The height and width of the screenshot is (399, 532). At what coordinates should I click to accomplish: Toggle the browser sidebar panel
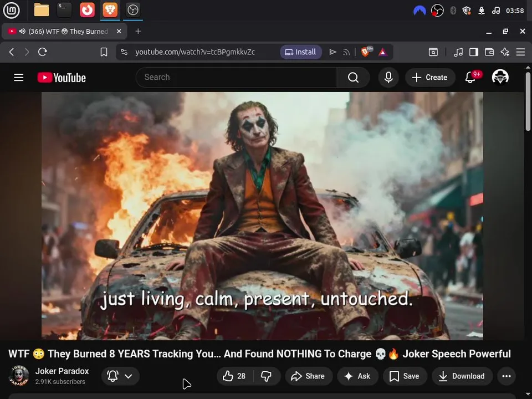(474, 52)
